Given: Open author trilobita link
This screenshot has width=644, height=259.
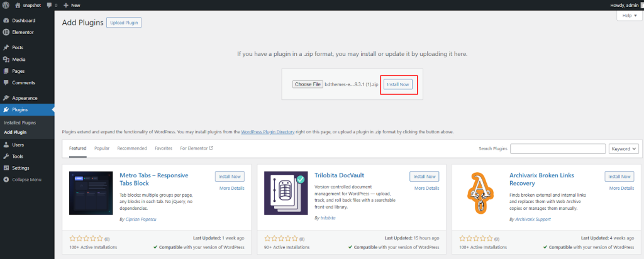Looking at the screenshot, I should [328, 218].
